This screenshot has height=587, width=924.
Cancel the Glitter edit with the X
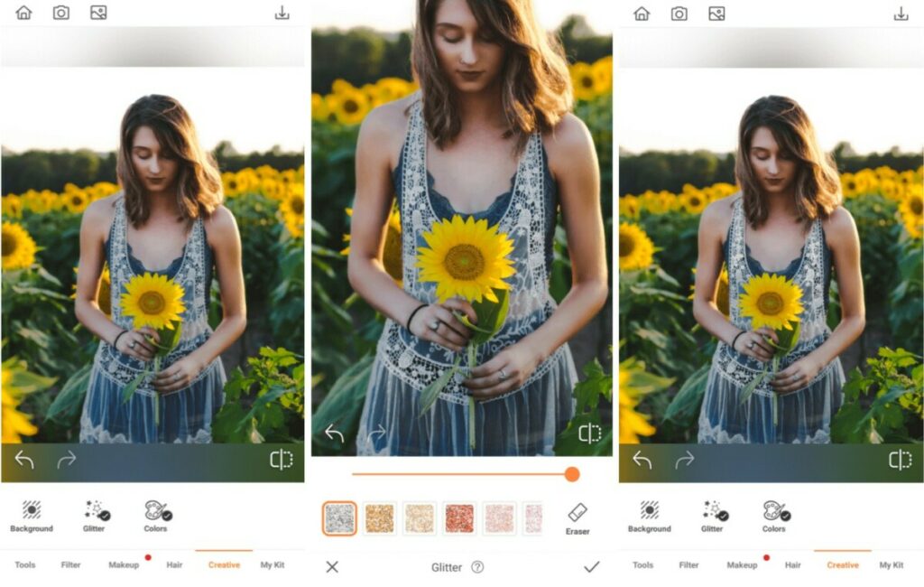(x=332, y=567)
